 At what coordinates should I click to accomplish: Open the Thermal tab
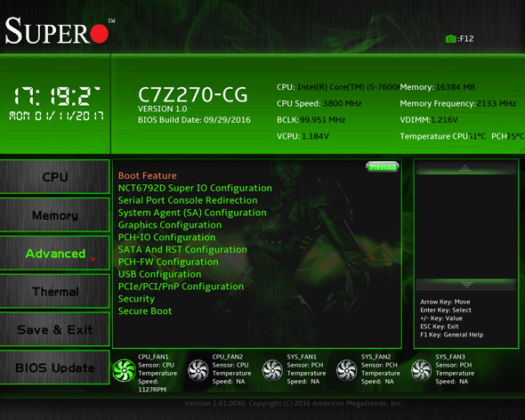(54, 291)
